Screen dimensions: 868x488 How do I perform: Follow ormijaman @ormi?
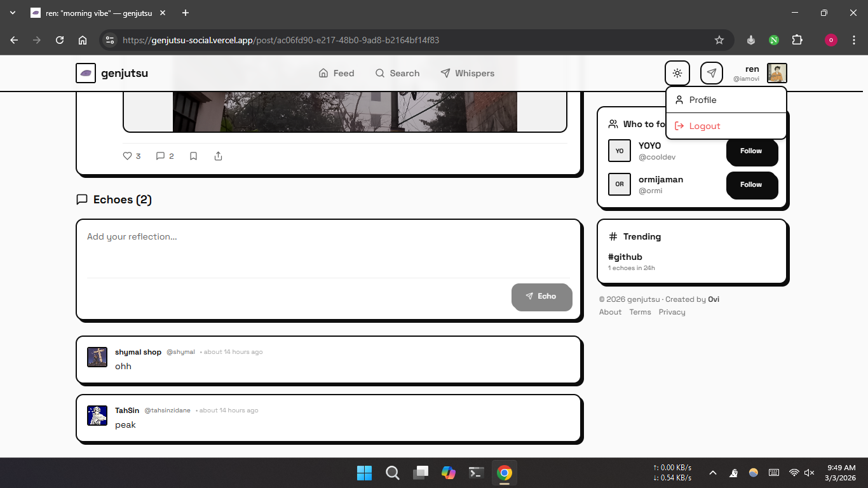click(752, 185)
